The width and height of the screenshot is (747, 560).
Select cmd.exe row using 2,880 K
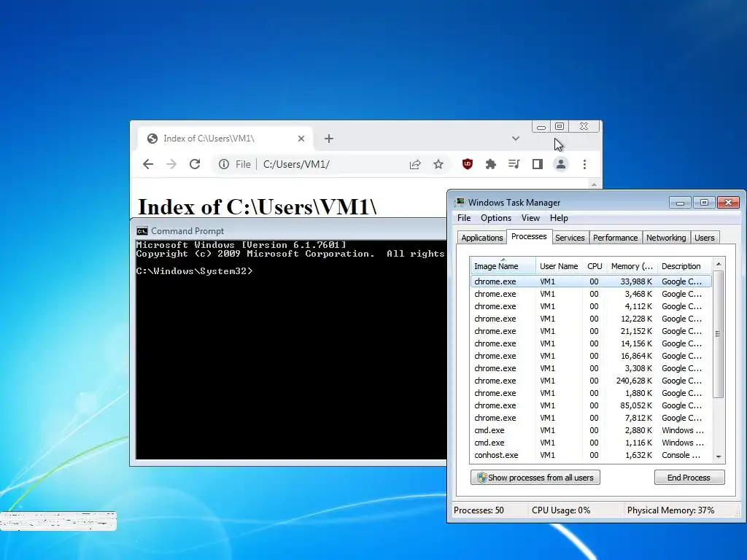pyautogui.click(x=591, y=430)
